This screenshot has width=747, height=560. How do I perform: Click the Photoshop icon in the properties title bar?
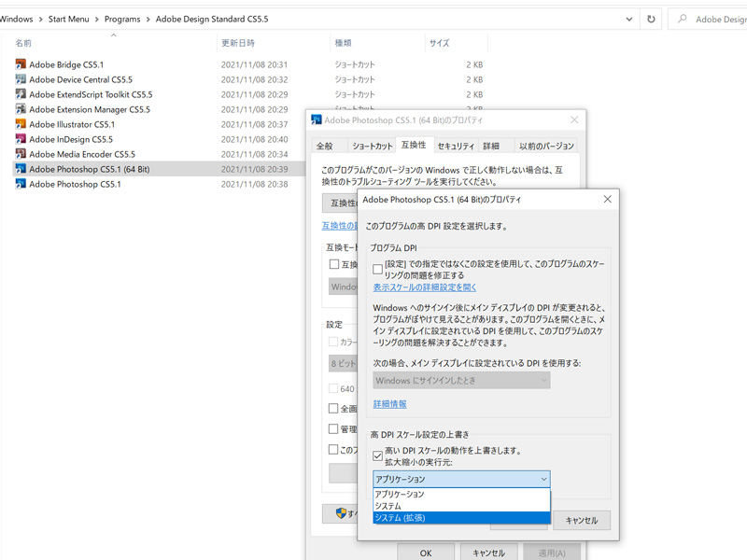(316, 120)
